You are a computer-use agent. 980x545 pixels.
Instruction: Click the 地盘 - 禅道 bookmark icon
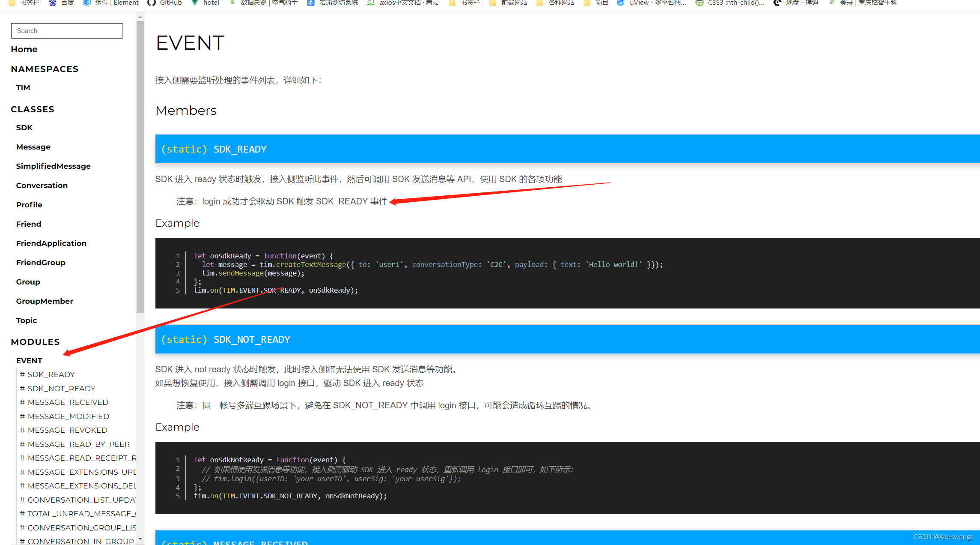pos(777,3)
